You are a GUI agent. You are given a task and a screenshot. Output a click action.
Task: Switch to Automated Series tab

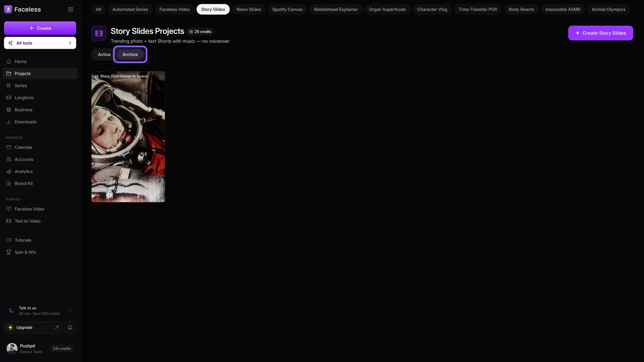[130, 9]
